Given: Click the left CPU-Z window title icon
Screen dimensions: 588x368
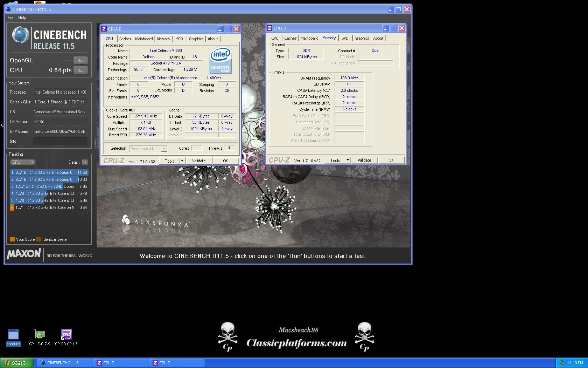Looking at the screenshot, I should pyautogui.click(x=104, y=29).
